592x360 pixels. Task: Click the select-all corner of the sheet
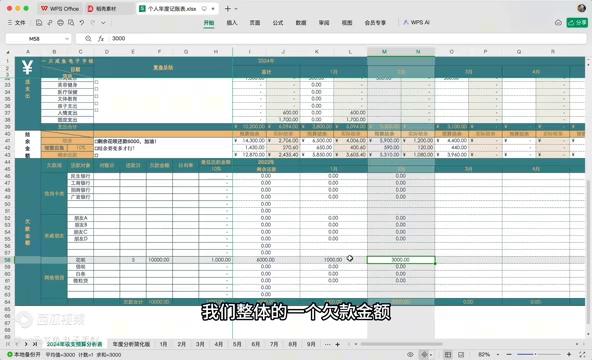tap(8, 52)
